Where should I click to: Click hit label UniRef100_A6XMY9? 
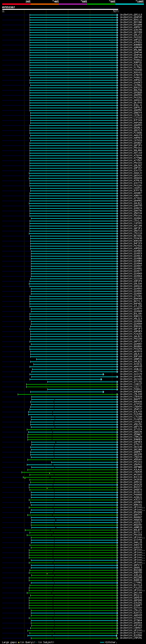coord(131,352)
